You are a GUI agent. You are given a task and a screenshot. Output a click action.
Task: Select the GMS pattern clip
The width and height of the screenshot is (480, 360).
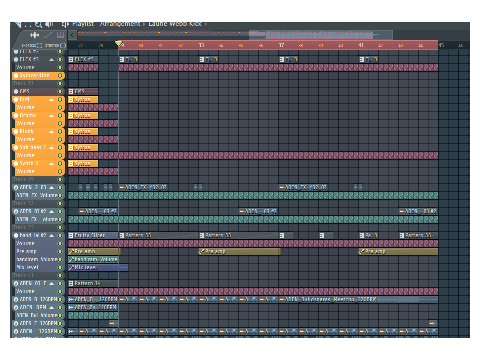(83, 91)
